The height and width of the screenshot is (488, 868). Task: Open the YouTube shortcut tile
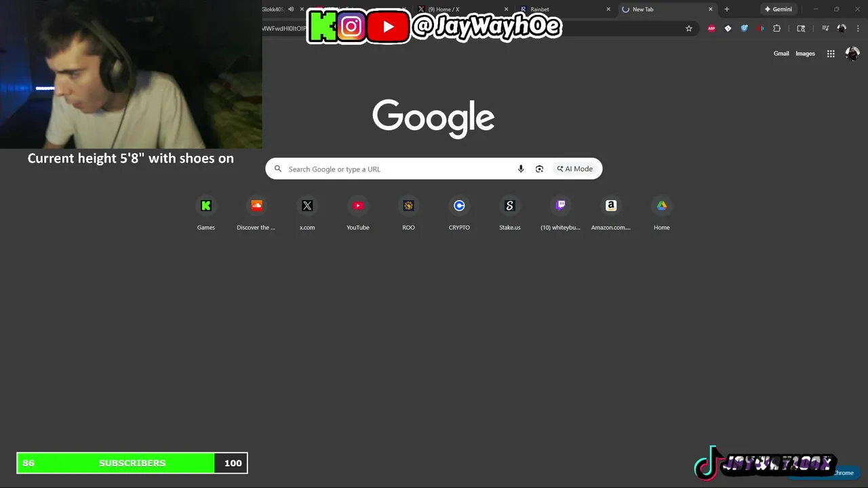point(358,213)
